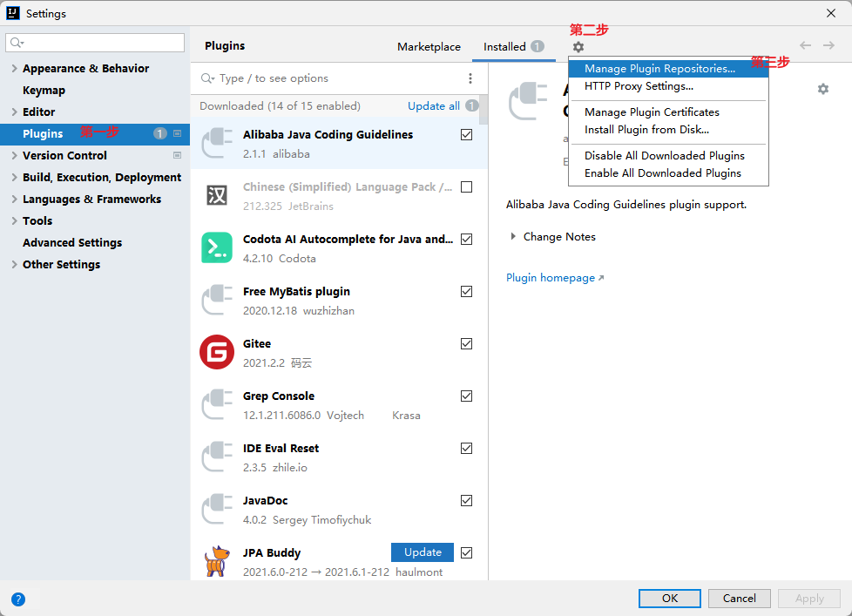Click the Codota AI Autocomplete plugin icon

coord(216,247)
